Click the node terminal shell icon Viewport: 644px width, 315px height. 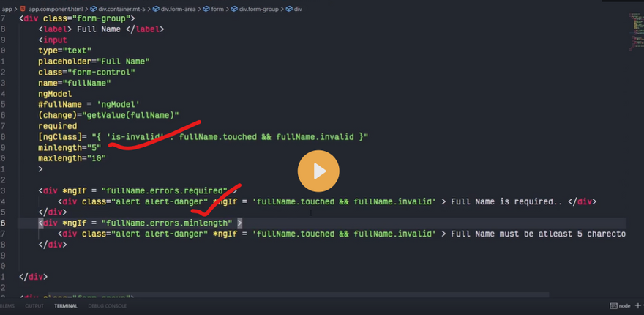(x=612, y=305)
